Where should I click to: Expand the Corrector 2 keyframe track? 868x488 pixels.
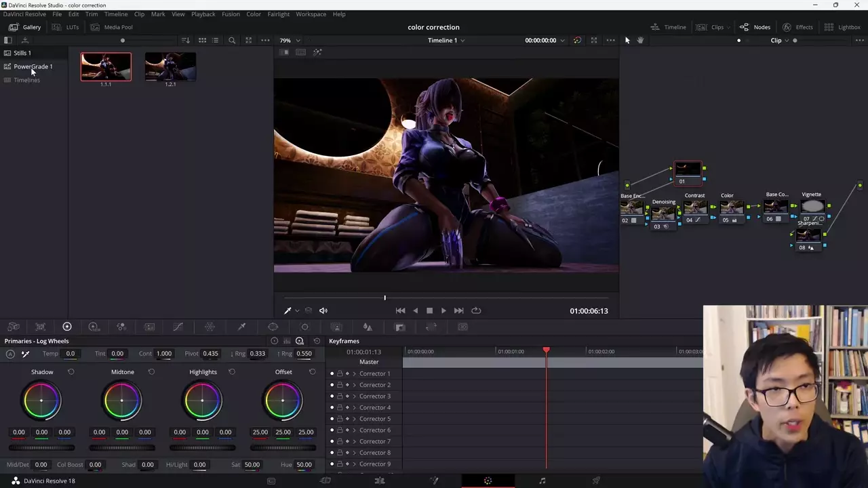pyautogui.click(x=354, y=385)
